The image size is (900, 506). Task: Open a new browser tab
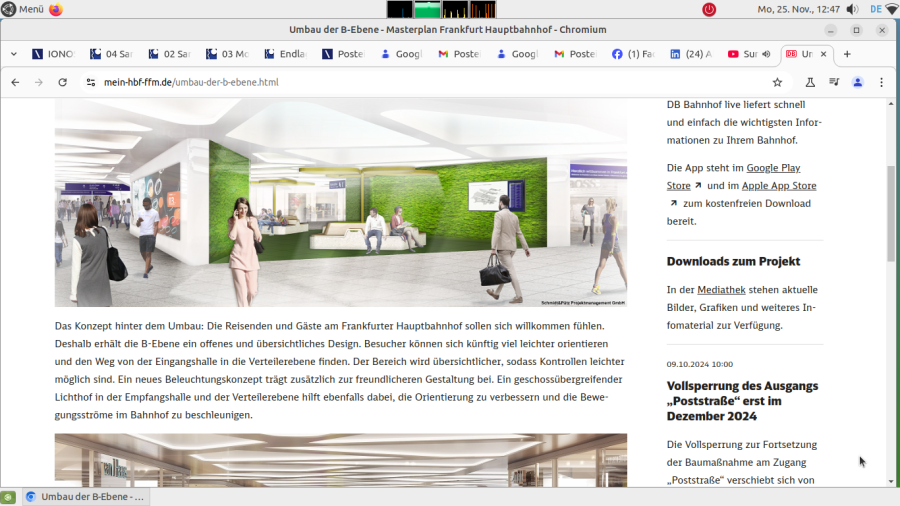847,54
